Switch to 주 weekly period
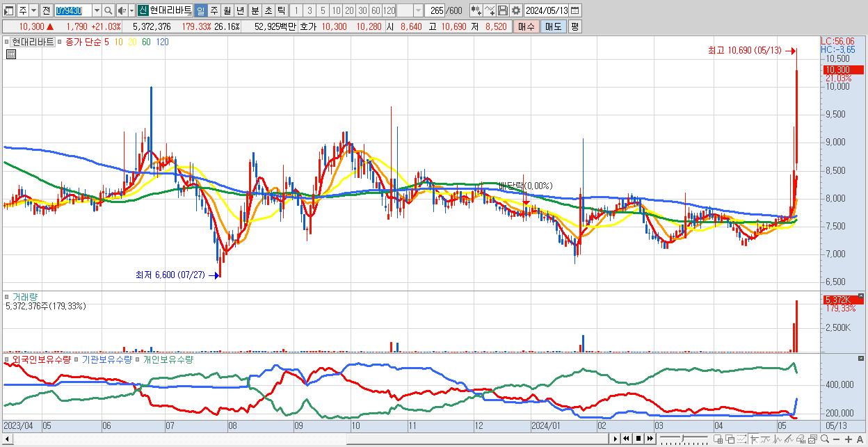 214,10
